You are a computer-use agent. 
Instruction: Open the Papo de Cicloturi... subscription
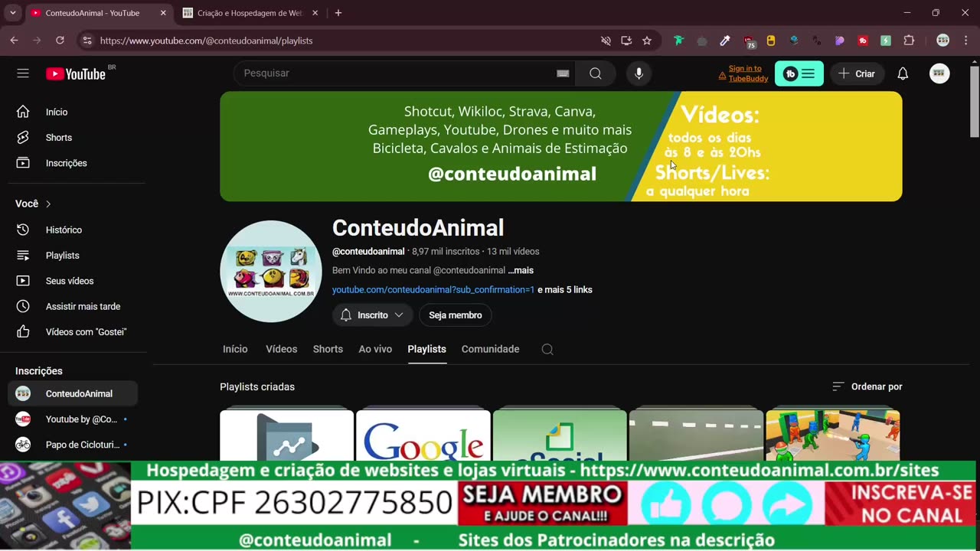(x=73, y=445)
